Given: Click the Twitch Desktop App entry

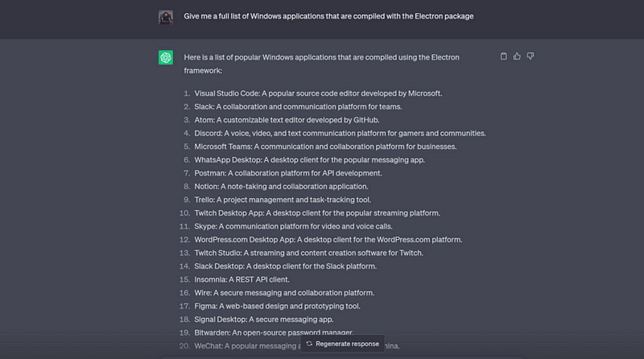Looking at the screenshot, I should (317, 213).
